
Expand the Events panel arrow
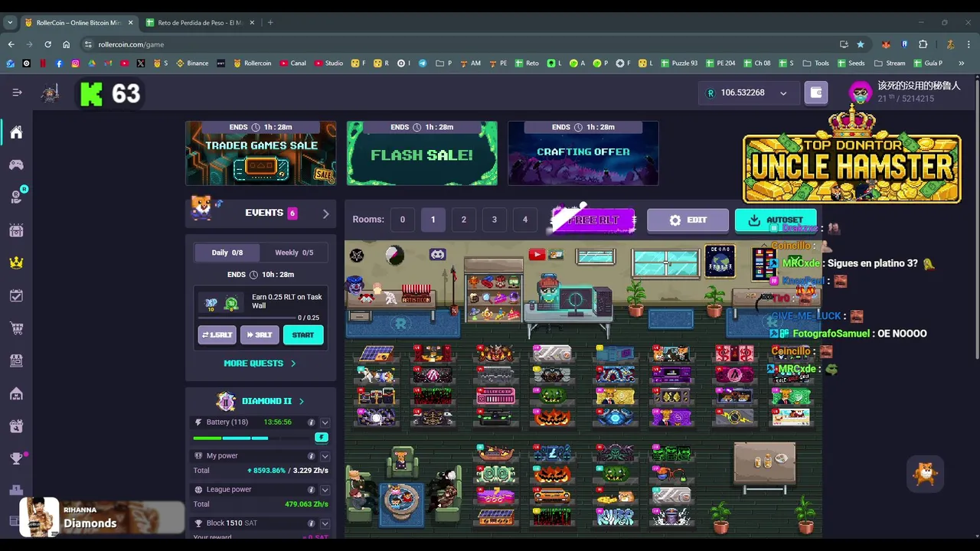click(325, 214)
